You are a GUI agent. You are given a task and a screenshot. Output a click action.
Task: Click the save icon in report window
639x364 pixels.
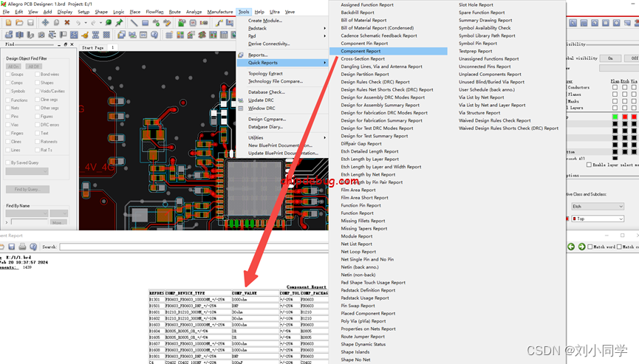[x=12, y=247]
